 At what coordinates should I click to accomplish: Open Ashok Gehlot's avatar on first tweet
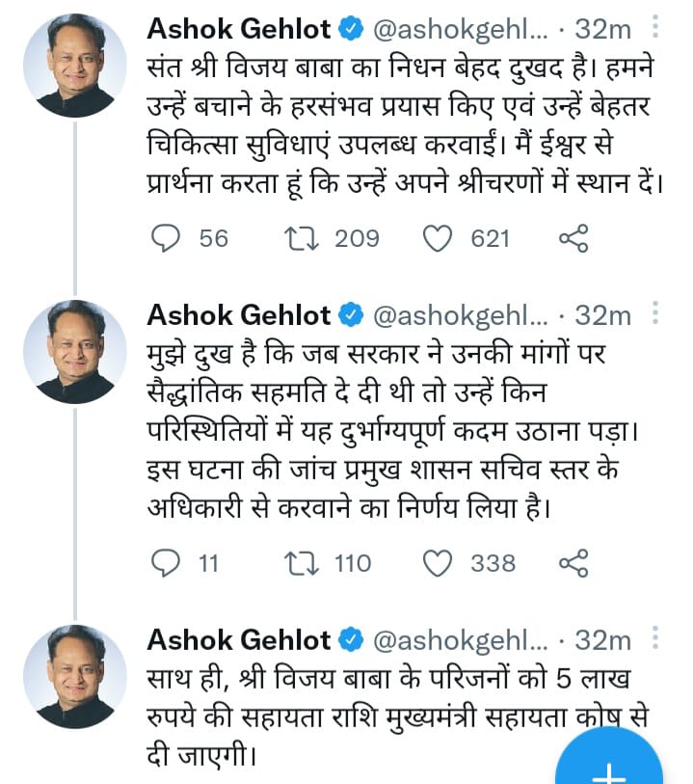(x=75, y=65)
